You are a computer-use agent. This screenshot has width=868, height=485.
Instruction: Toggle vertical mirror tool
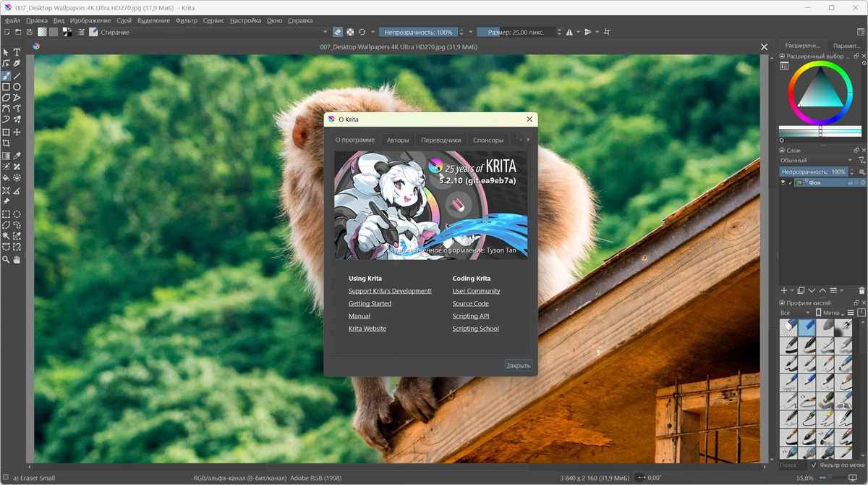588,32
